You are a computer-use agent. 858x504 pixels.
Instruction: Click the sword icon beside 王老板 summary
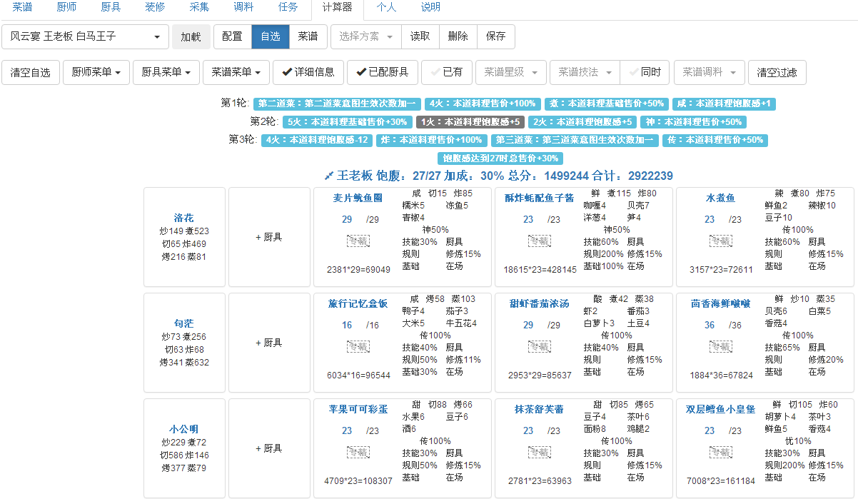tap(329, 176)
